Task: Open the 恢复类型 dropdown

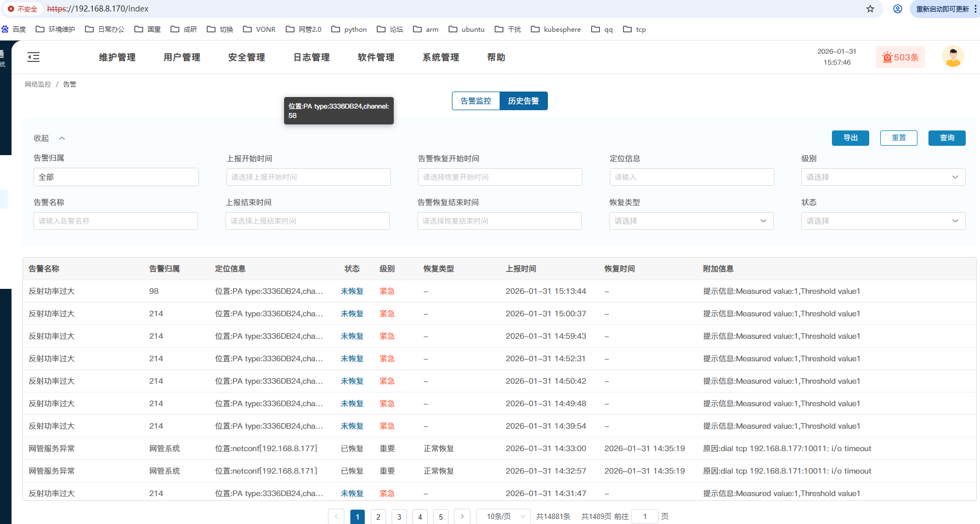Action: pyautogui.click(x=691, y=221)
